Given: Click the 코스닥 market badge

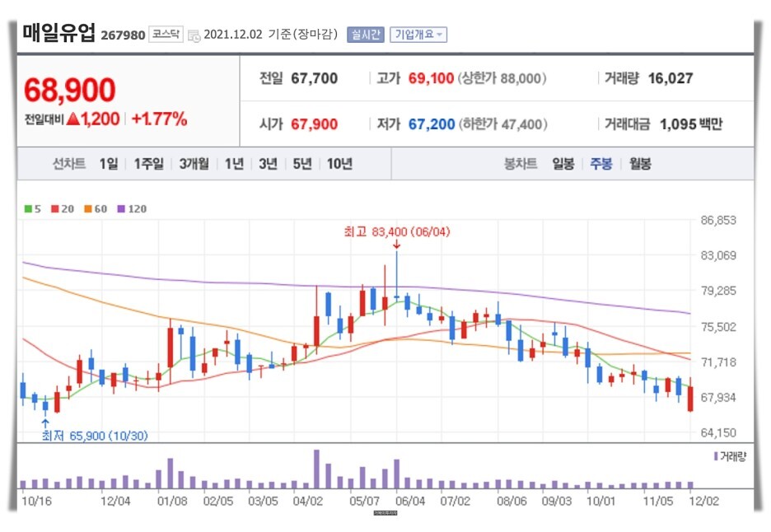Looking at the screenshot, I should tap(166, 35).
